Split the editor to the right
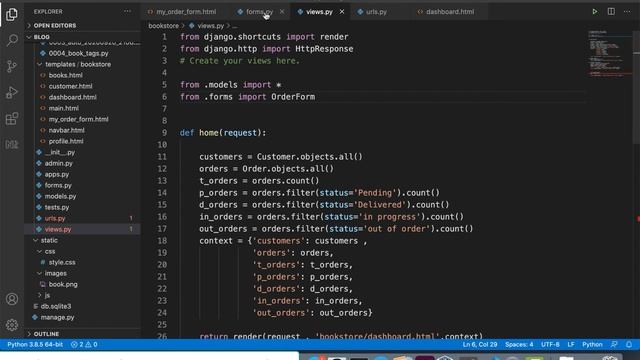640x360 pixels. (x=611, y=11)
